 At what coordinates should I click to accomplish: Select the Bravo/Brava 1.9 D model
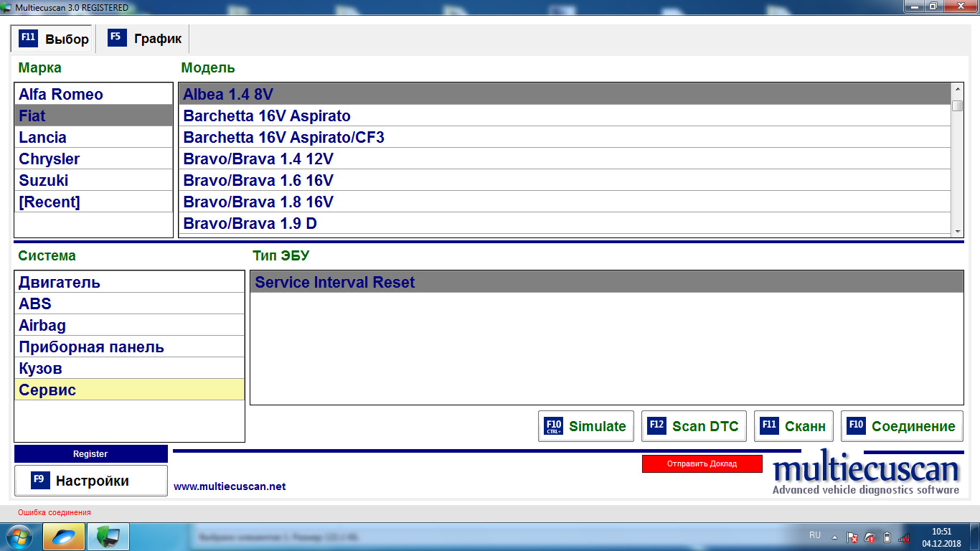click(x=565, y=223)
